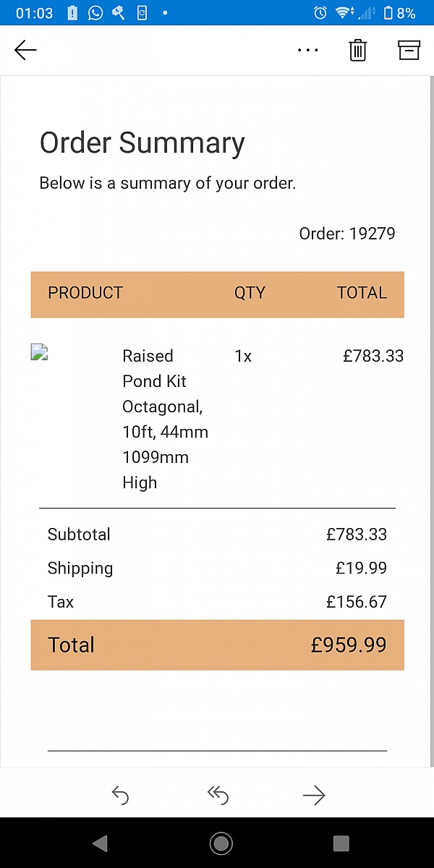Image resolution: width=434 pixels, height=868 pixels.
Task: Tap the Shipping £19.99 line
Action: pyautogui.click(x=217, y=568)
